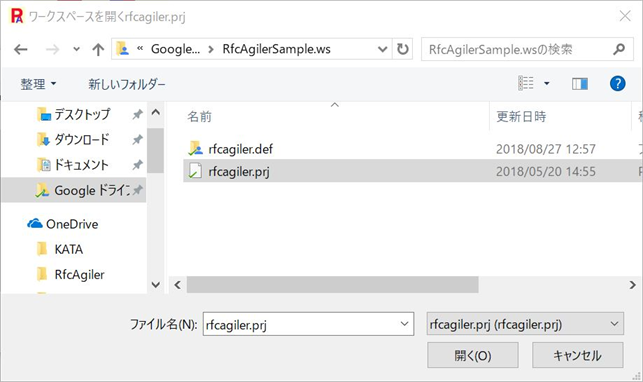Open the 整理 organize menu
This screenshot has height=382, width=643.
(38, 84)
